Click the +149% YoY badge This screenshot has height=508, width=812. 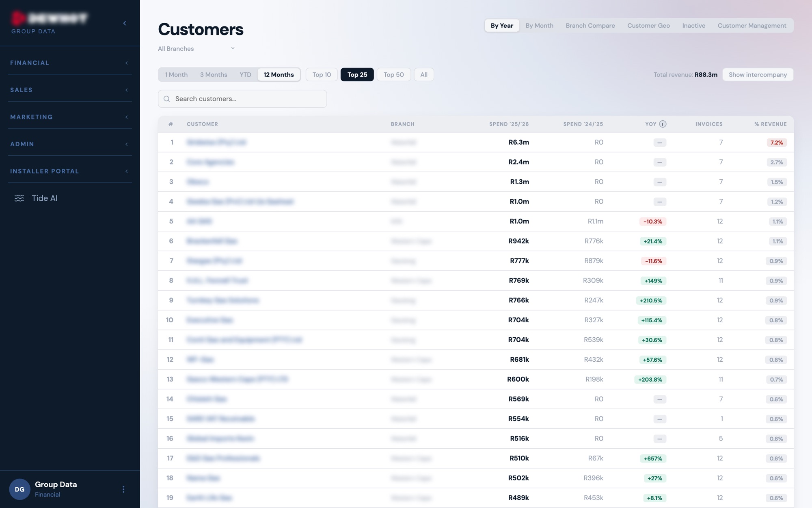coord(653,281)
